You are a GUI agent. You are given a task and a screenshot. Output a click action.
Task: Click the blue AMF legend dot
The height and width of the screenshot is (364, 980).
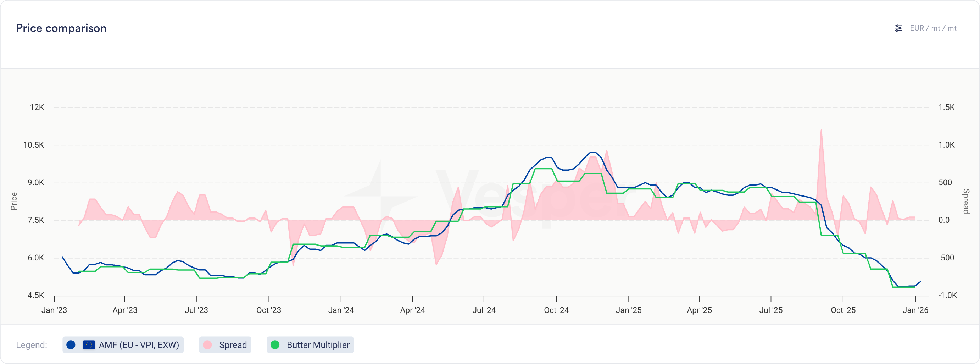(x=71, y=345)
